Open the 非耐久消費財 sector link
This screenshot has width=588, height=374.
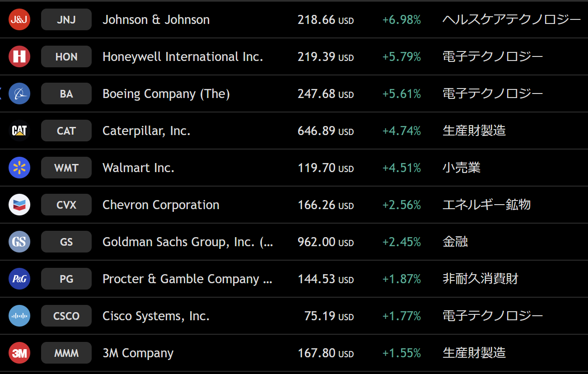pos(480,279)
